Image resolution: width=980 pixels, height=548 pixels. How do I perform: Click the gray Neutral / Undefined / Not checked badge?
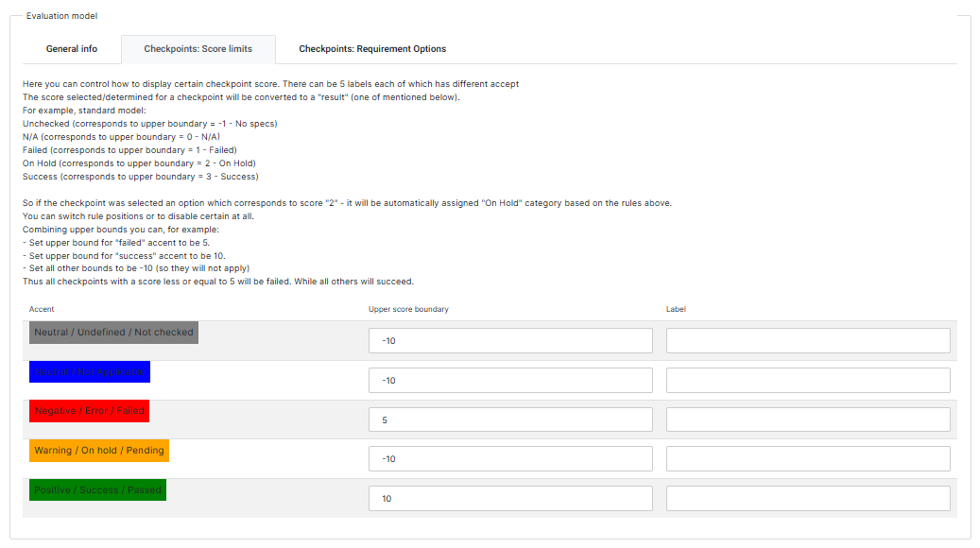coord(113,333)
